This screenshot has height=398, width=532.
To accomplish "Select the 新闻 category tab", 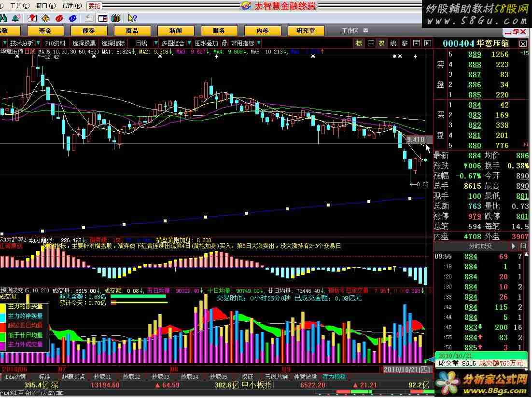I will [x=175, y=31].
